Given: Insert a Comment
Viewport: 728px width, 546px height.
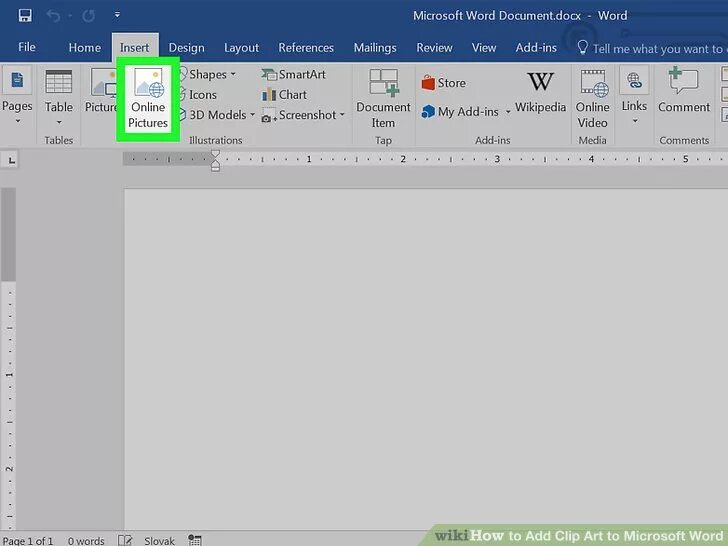Looking at the screenshot, I should click(x=684, y=91).
